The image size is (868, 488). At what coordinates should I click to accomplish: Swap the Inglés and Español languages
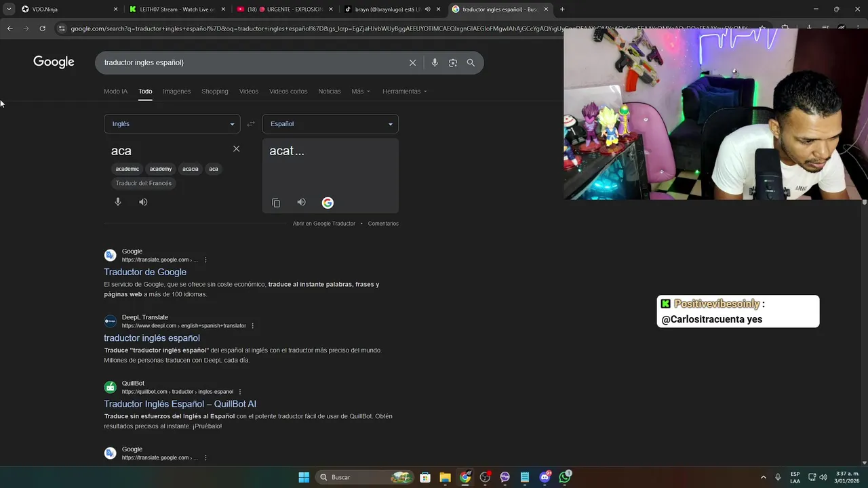[251, 124]
